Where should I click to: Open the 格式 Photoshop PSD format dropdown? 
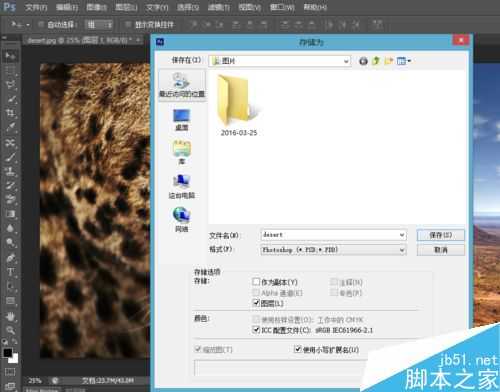tap(333, 250)
